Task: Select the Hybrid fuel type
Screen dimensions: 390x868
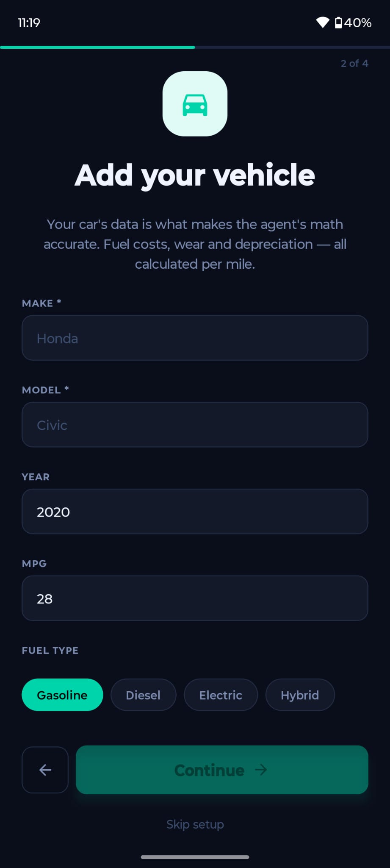Action: coord(300,695)
